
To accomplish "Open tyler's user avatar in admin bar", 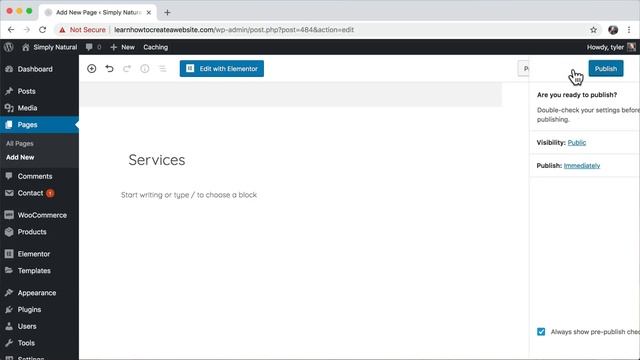I will pyautogui.click(x=631, y=47).
